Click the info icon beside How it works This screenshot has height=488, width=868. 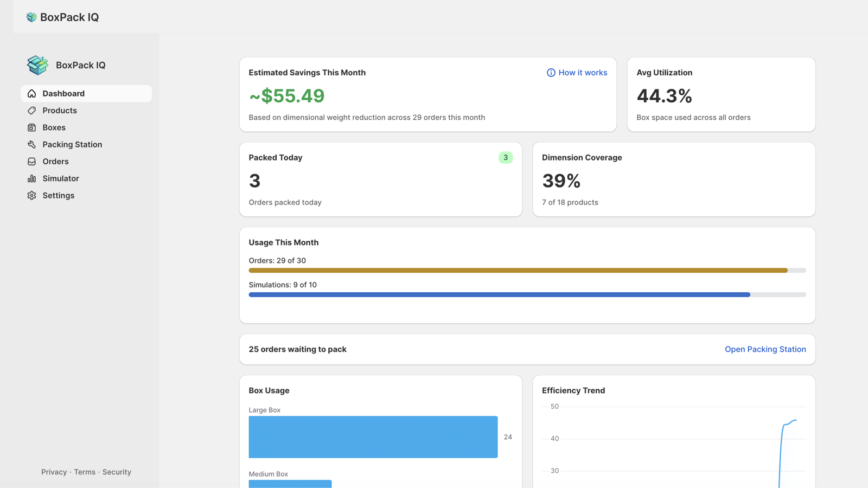point(551,73)
